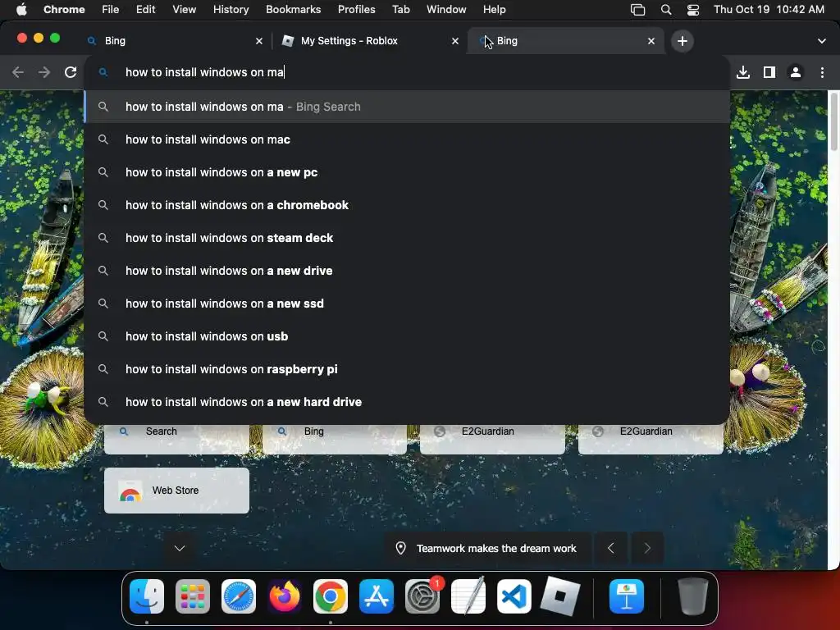Close the My Settings - Roblox tab

click(x=455, y=41)
